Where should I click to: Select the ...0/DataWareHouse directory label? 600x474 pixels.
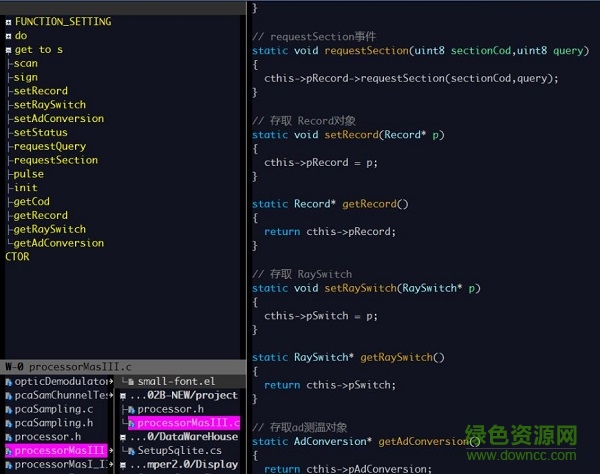point(184,437)
